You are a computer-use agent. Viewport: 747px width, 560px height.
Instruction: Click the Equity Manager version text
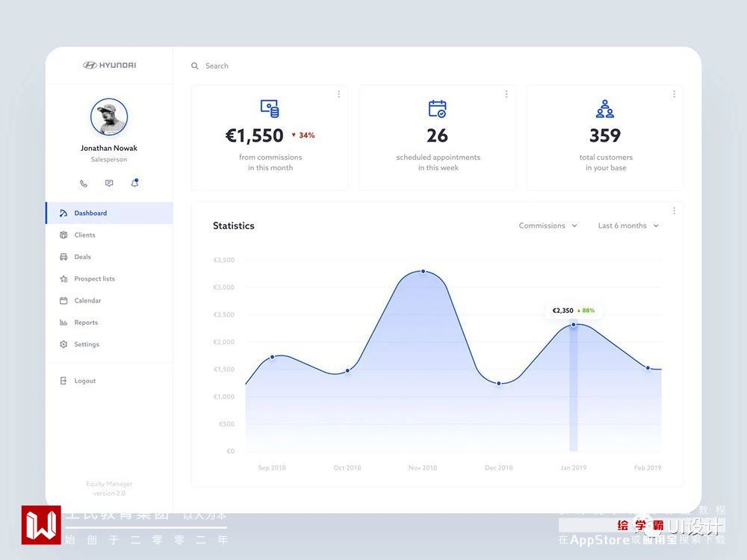[109, 488]
